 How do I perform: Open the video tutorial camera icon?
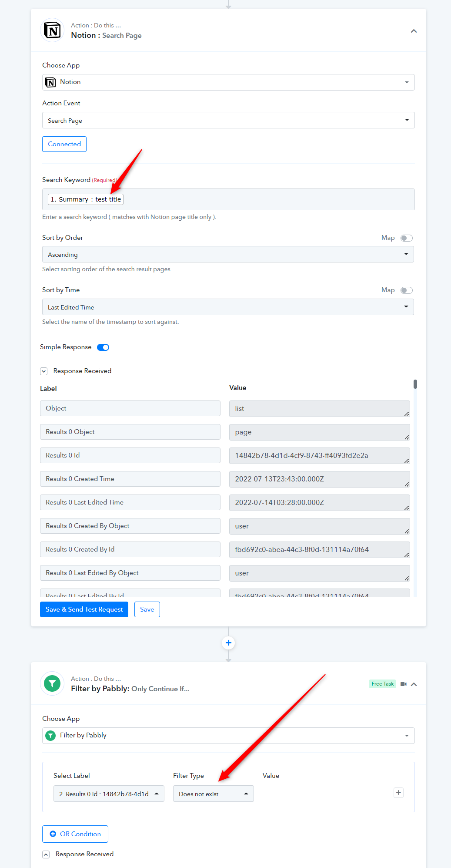coord(404,684)
